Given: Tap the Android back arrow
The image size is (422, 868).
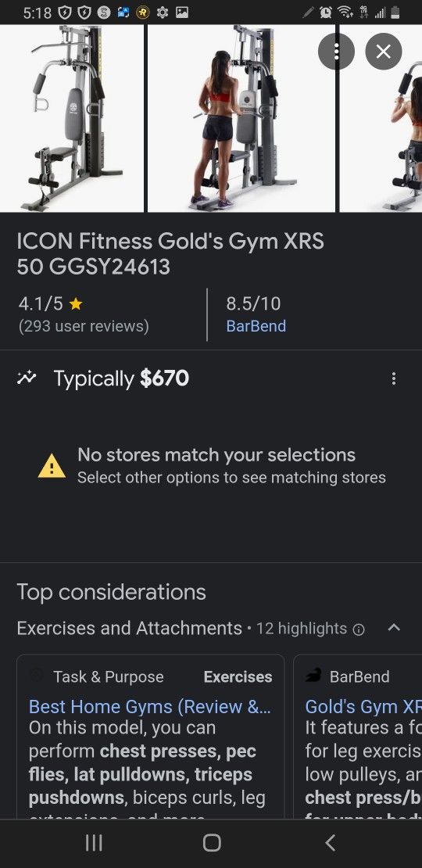Looking at the screenshot, I should [x=330, y=843].
